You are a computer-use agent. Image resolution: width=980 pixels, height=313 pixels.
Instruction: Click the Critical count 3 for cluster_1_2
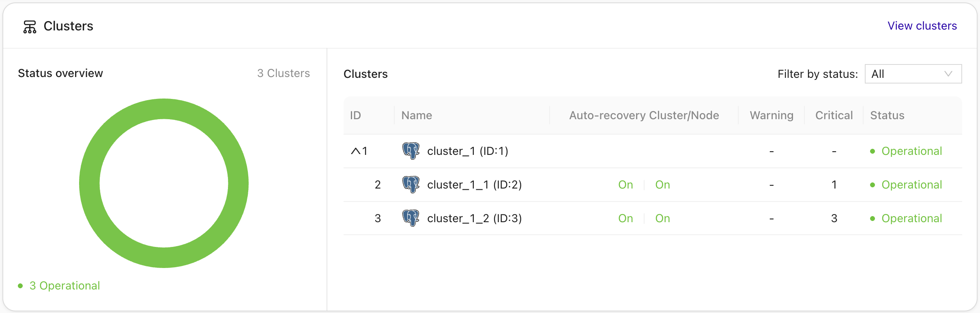(x=834, y=218)
